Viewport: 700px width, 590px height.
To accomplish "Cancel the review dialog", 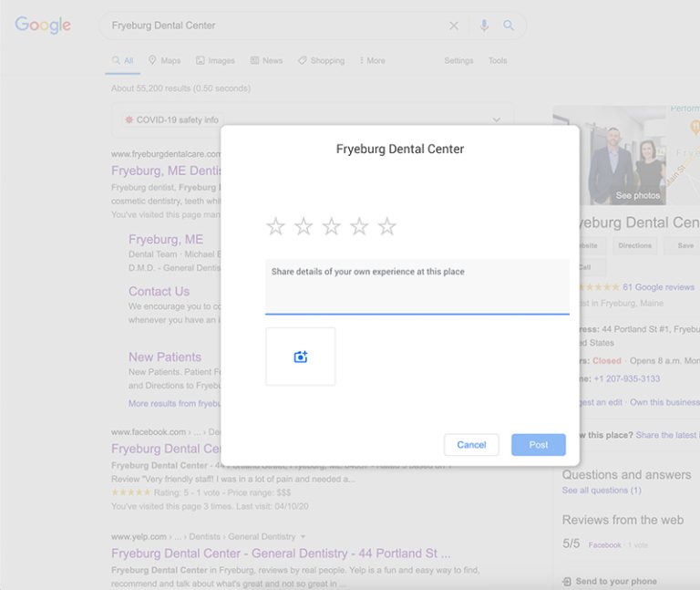I will (471, 444).
